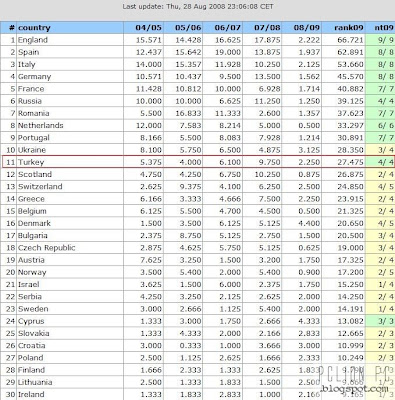Select the Cyprus country name

coord(31,321)
